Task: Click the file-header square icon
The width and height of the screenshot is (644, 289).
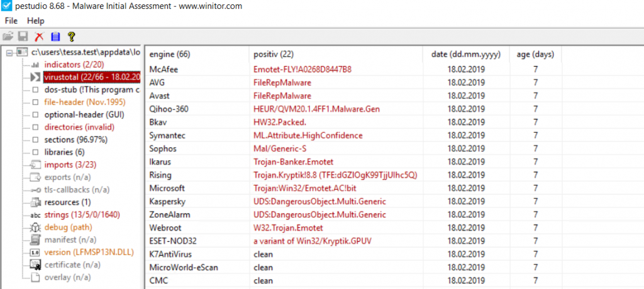Action: (35, 102)
